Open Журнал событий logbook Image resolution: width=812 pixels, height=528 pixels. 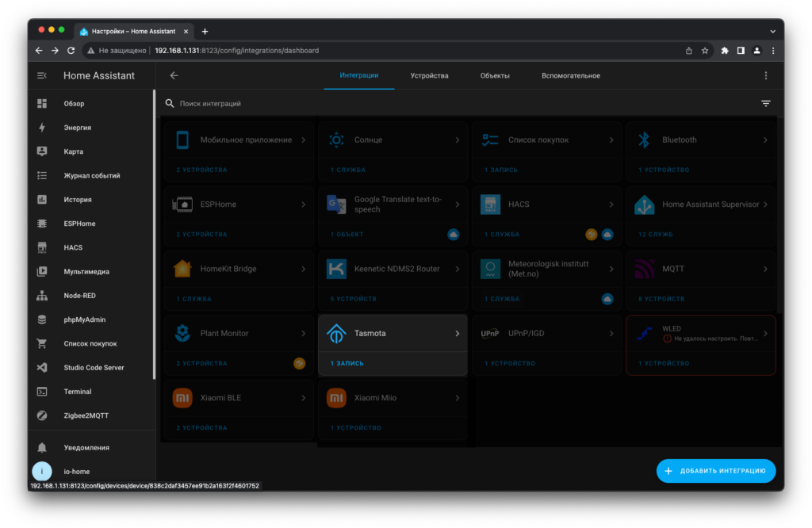pyautogui.click(x=91, y=175)
